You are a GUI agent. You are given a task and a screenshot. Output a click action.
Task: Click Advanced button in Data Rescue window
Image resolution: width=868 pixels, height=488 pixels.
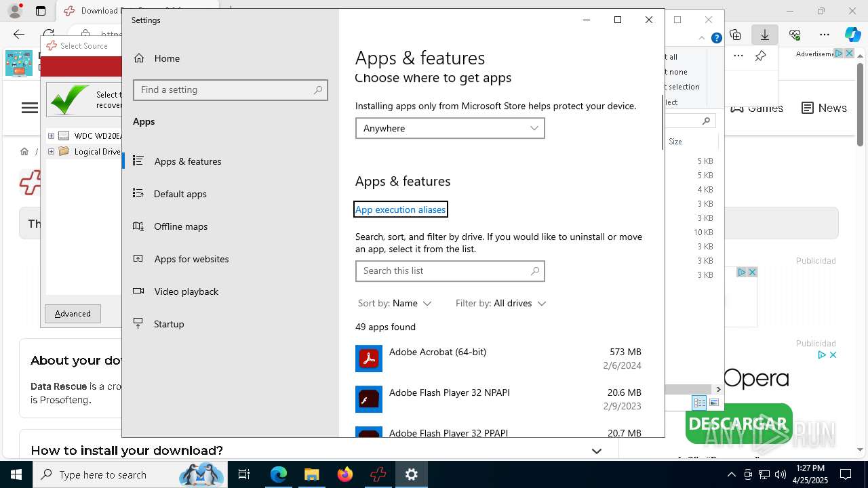click(x=73, y=314)
